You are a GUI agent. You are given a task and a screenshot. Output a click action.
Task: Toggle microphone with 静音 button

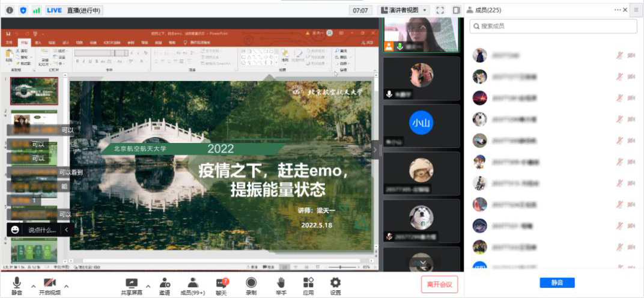click(x=17, y=283)
